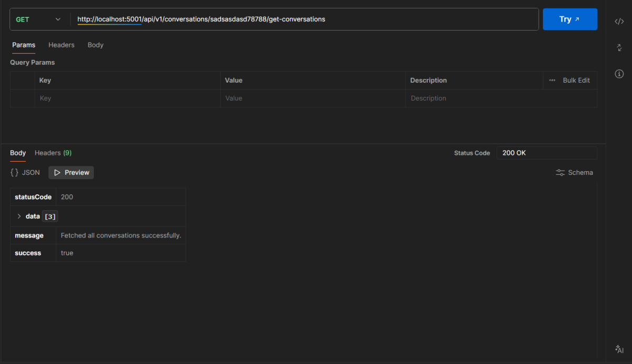Open the GET method dropdown
Viewport: 632px width, 364px height.
point(38,19)
